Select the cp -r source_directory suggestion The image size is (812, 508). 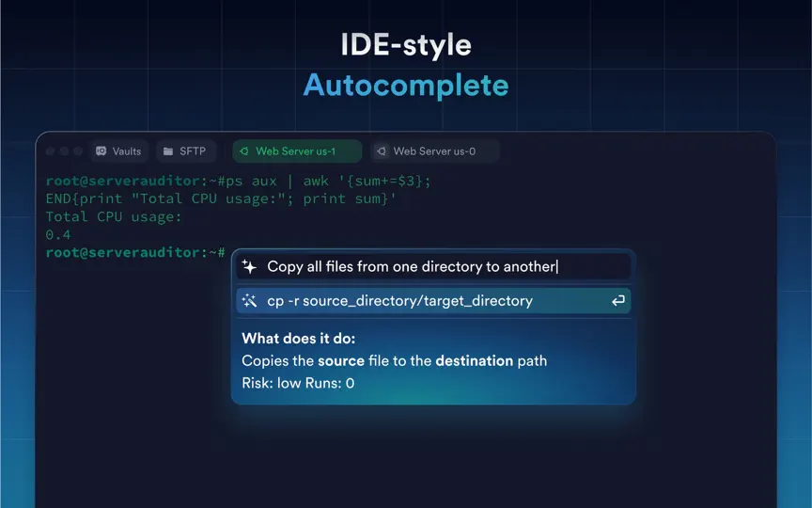tap(433, 301)
